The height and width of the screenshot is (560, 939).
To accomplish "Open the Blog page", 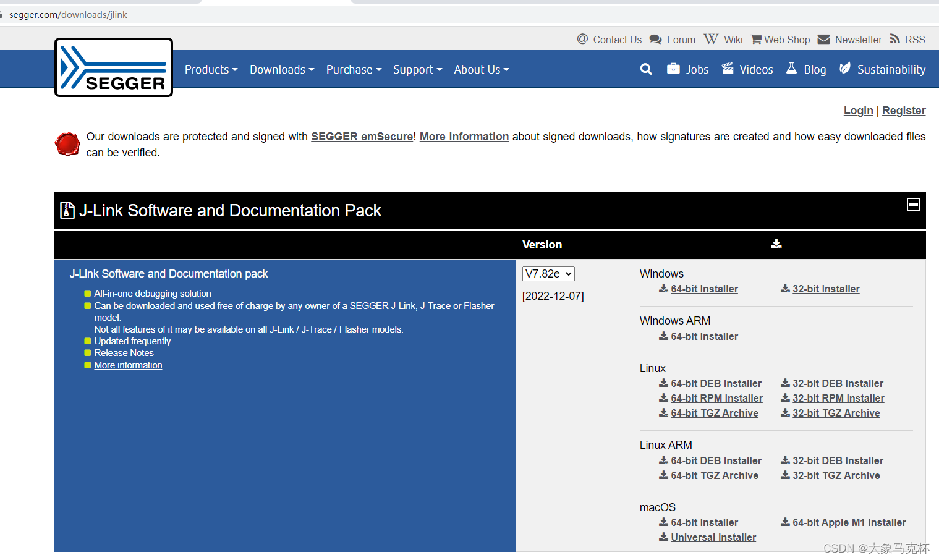I will pyautogui.click(x=815, y=70).
